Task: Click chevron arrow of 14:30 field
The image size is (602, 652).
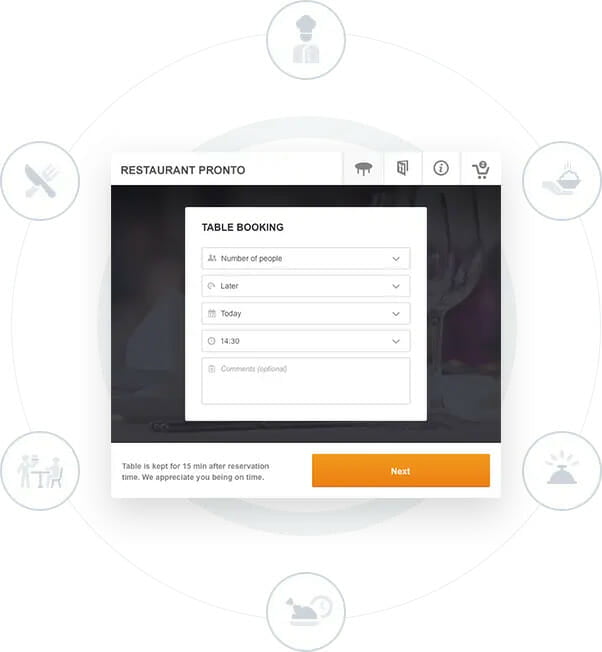Action: pos(396,341)
